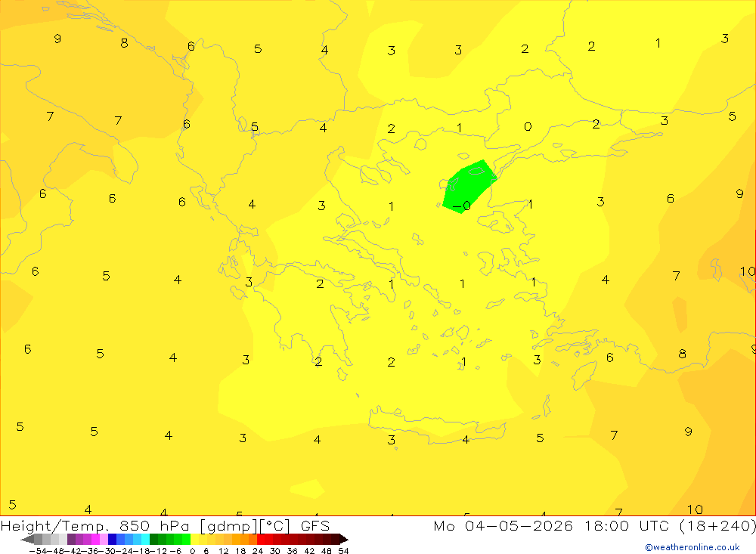
Task: Click the −54 label on the legend scale
Action: (38, 551)
